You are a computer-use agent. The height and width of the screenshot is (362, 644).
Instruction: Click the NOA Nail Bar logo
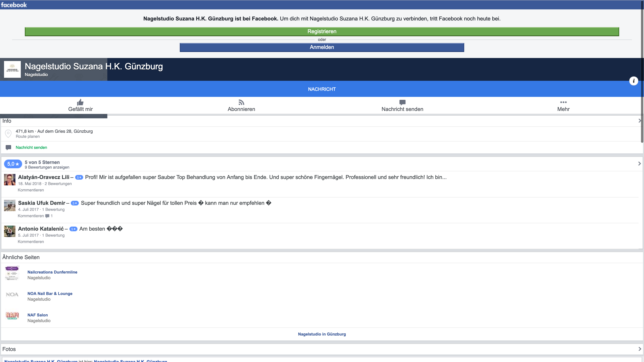12,295
